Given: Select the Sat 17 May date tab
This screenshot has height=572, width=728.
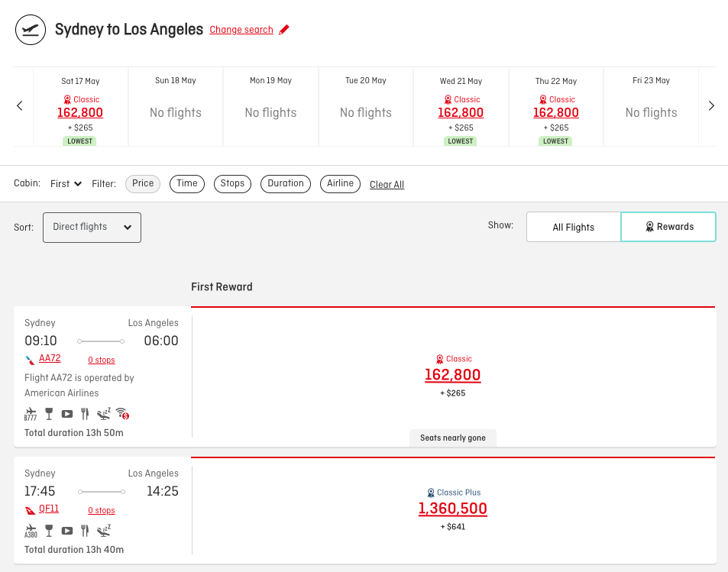Looking at the screenshot, I should 80,107.
